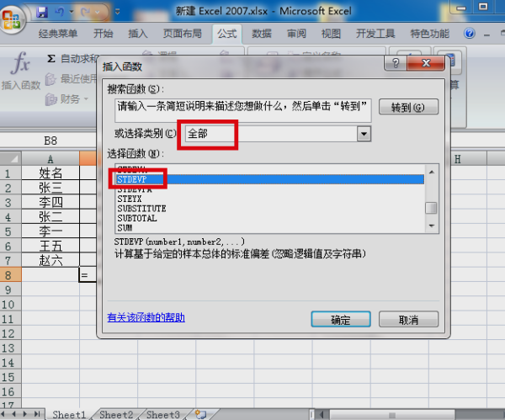Open the 经典菜单 tab
Viewport: 505px width, 420px height.
(57, 34)
